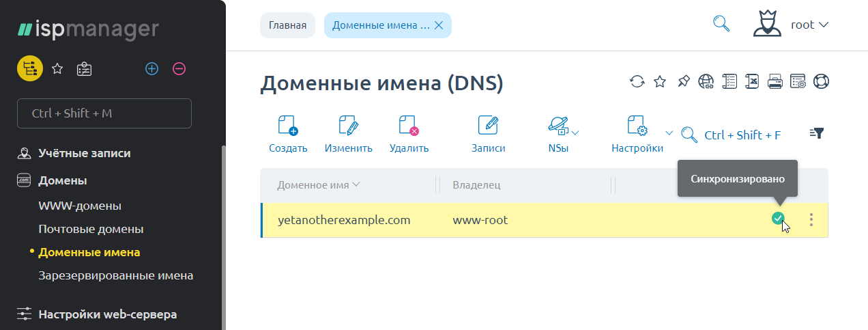Click the synchronized status checkmark
This screenshot has height=330, width=868.
click(777, 219)
